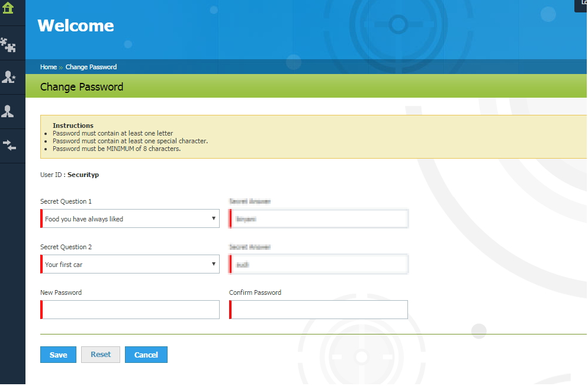The height and width of the screenshot is (386, 588).
Task: Click Home in the breadcrumb
Action: 48,67
